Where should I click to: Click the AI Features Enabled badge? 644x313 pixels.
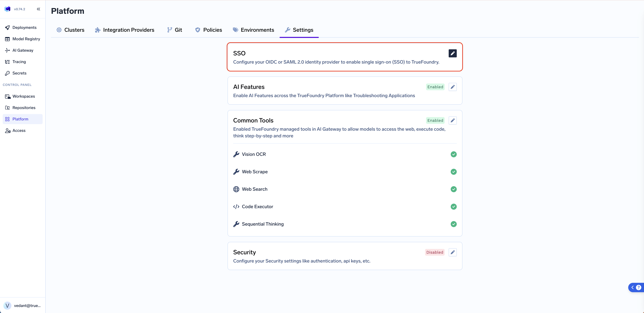[x=435, y=87]
